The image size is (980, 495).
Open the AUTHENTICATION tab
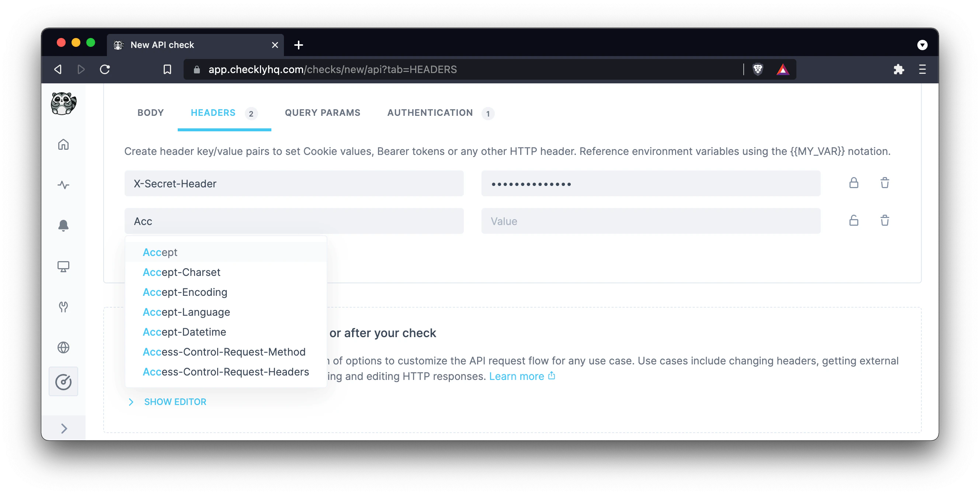(430, 112)
